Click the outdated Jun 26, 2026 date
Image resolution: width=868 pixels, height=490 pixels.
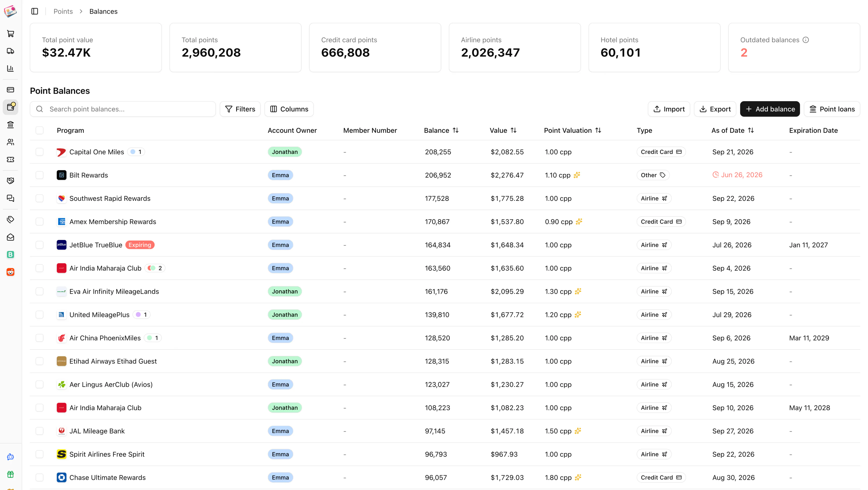737,175
